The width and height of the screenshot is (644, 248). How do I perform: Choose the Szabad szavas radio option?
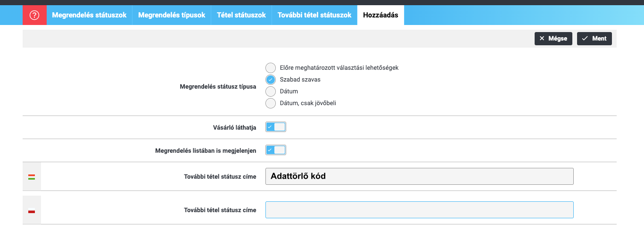coord(271,80)
